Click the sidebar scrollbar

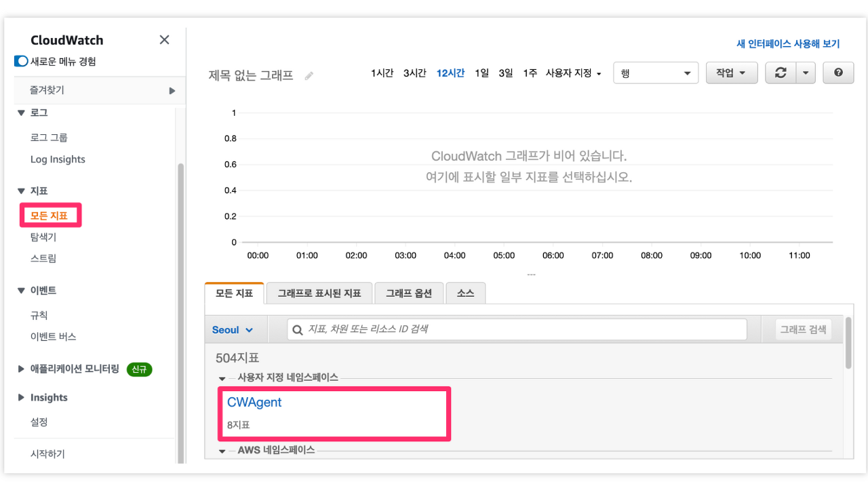point(180,312)
